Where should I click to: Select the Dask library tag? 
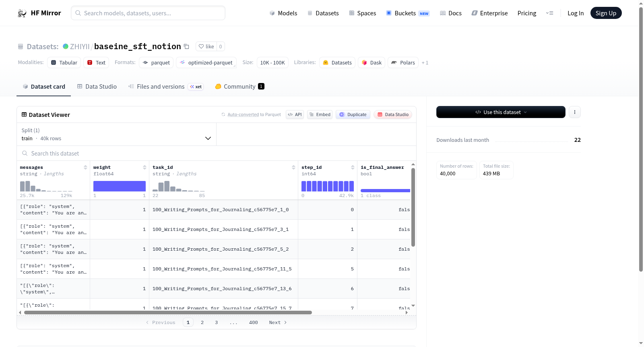click(x=372, y=62)
